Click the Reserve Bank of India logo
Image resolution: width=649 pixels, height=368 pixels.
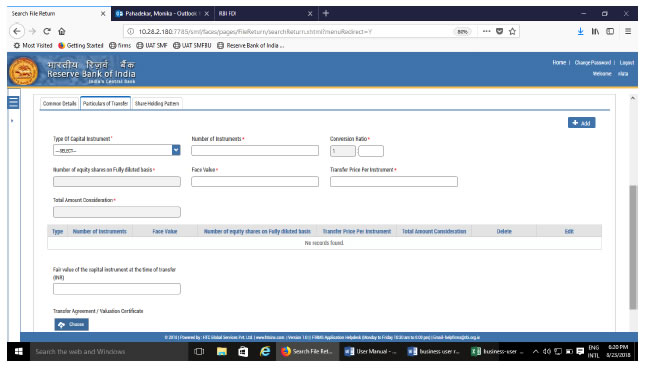coord(24,71)
